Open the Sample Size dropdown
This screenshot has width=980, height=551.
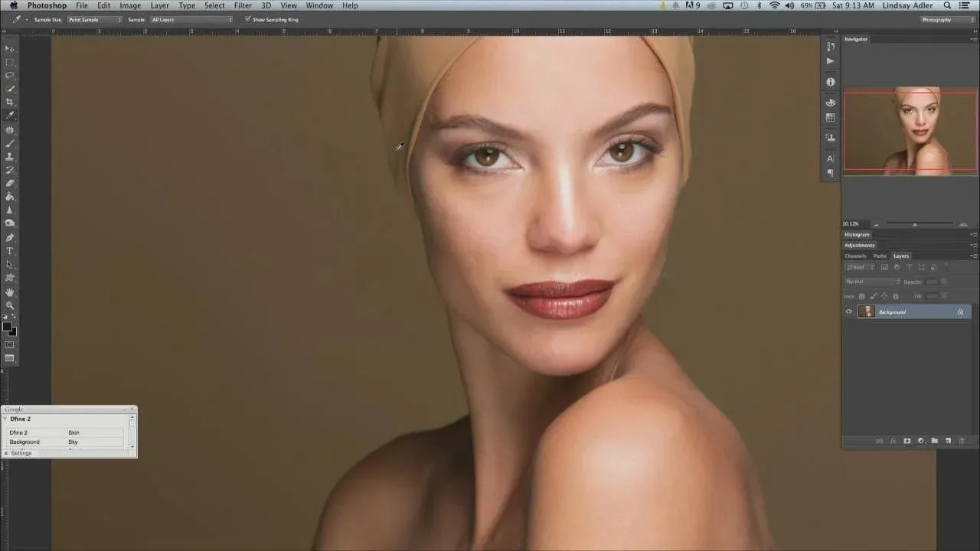point(94,19)
